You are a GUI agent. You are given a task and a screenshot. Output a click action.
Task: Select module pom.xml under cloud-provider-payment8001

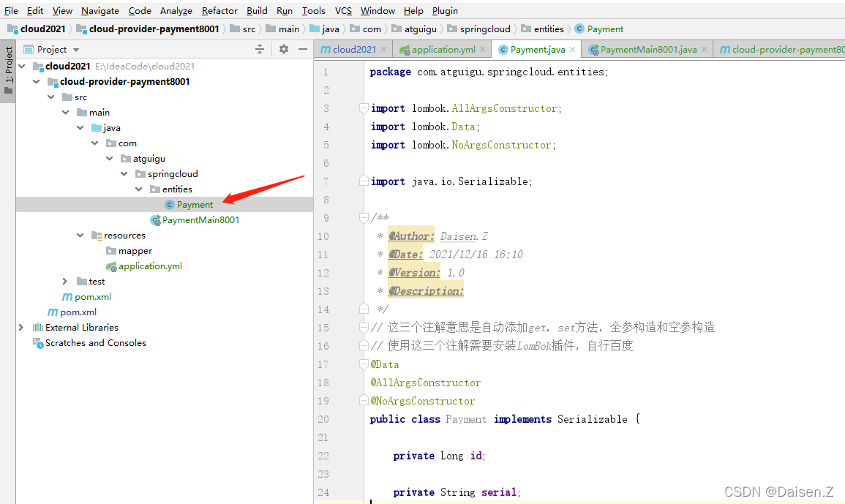coord(93,297)
